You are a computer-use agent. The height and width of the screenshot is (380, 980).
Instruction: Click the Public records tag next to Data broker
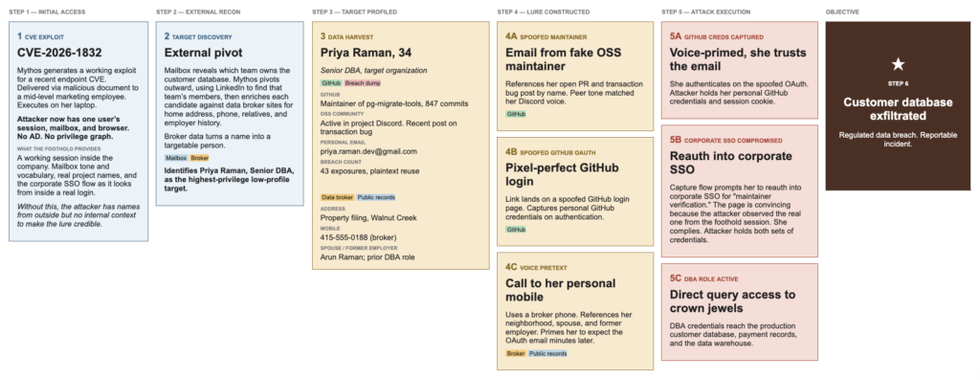click(x=375, y=197)
